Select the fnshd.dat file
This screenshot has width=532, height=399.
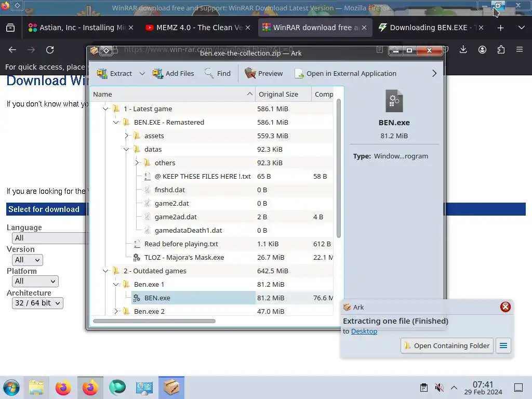(x=170, y=190)
